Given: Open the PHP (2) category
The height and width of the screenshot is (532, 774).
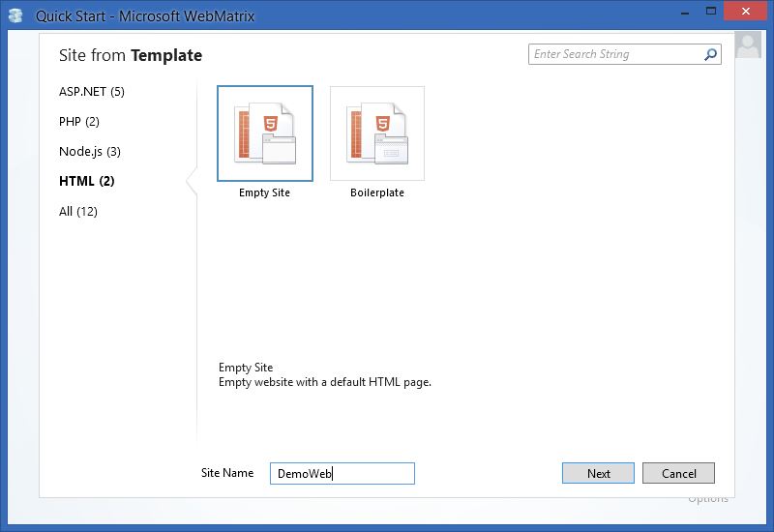Looking at the screenshot, I should pyautogui.click(x=79, y=122).
